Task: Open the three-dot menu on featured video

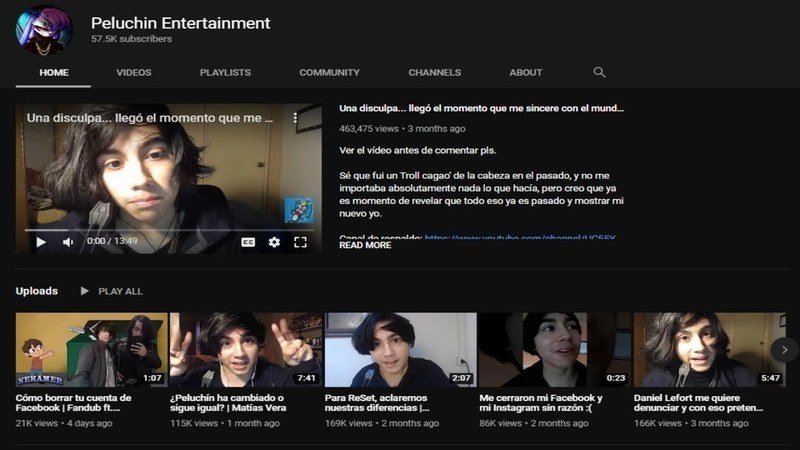Action: tap(295, 118)
